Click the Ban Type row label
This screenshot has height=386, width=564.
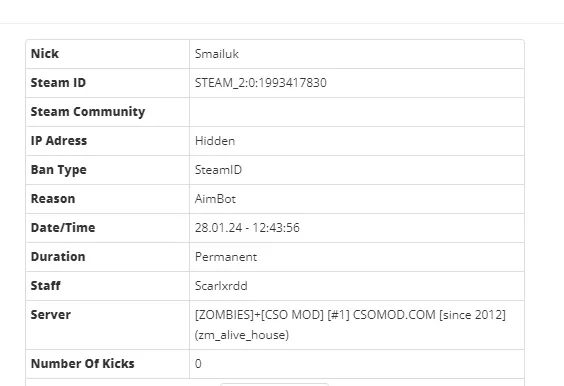coord(59,170)
